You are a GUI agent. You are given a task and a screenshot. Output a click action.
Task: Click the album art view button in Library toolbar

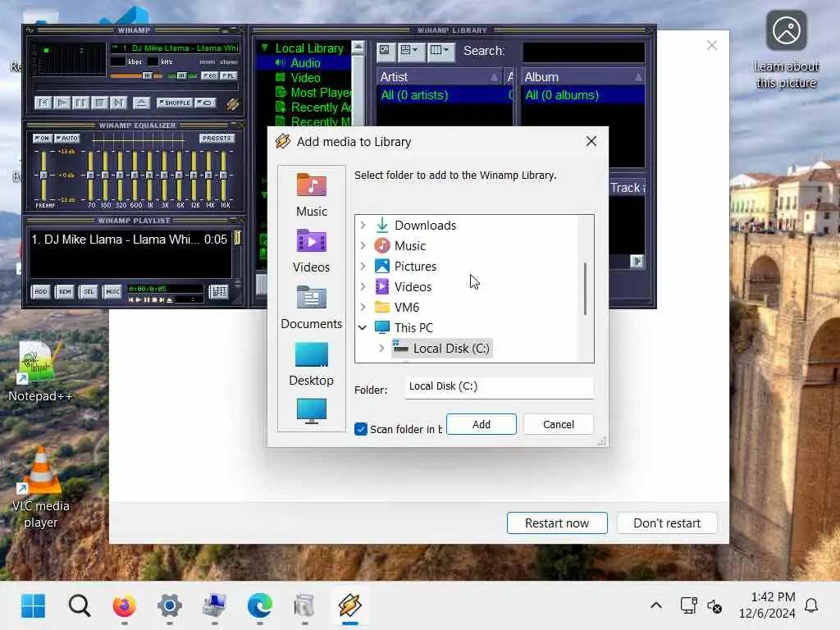pos(386,51)
